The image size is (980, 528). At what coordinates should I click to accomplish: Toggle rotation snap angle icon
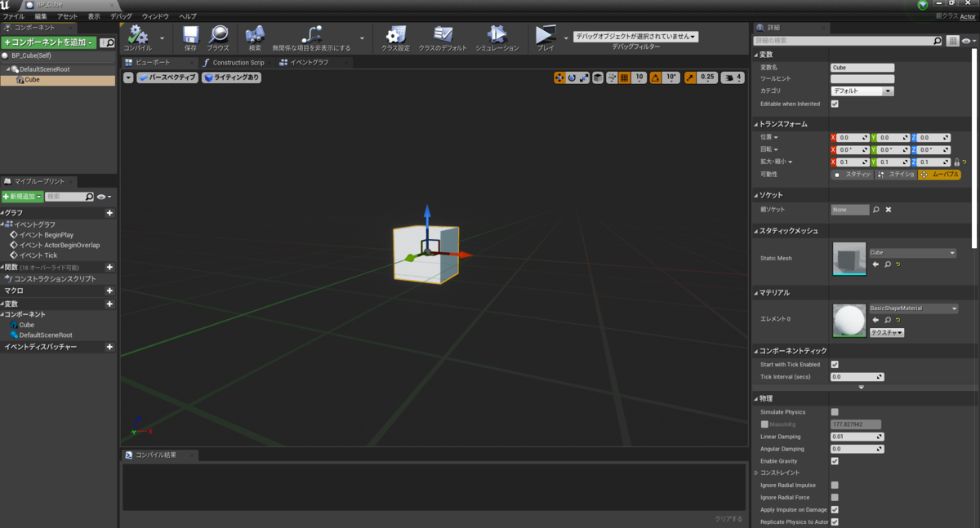656,78
